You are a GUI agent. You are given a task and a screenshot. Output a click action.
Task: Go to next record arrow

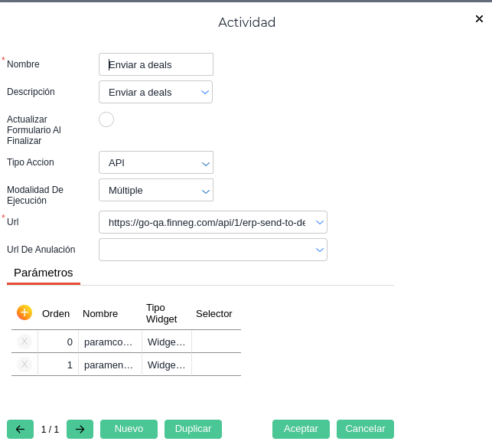coord(80,429)
